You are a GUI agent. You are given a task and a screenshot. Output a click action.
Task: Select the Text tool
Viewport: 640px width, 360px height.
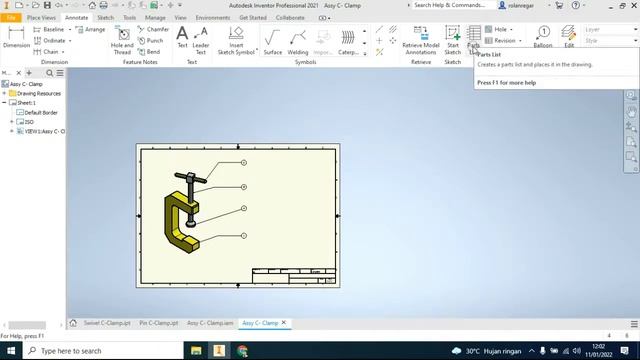(182, 37)
